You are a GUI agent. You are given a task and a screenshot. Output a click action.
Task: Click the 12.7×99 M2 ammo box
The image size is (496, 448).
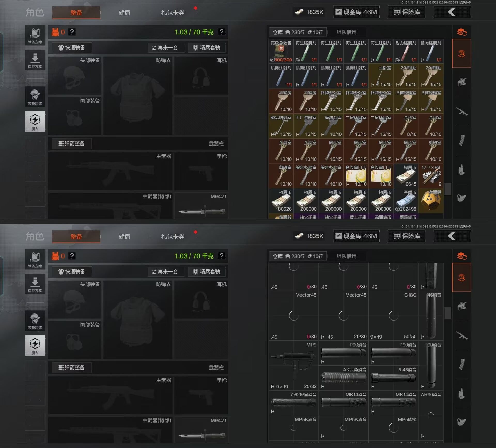431,176
